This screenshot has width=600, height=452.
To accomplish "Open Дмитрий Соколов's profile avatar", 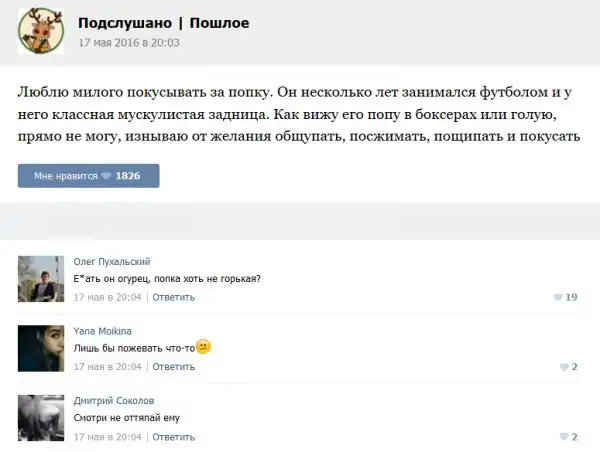I will click(41, 418).
